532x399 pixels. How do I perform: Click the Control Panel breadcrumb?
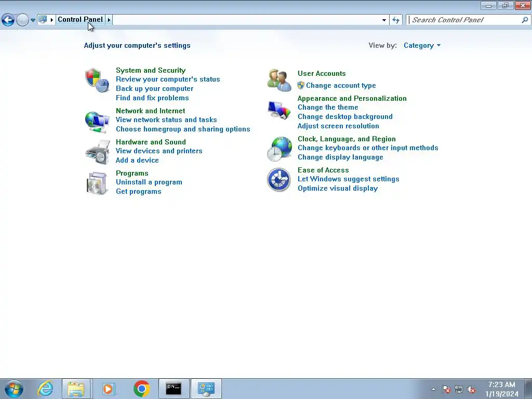[81, 19]
